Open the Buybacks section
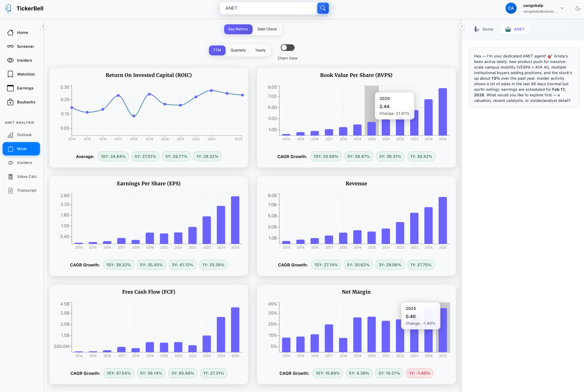 coord(26,102)
